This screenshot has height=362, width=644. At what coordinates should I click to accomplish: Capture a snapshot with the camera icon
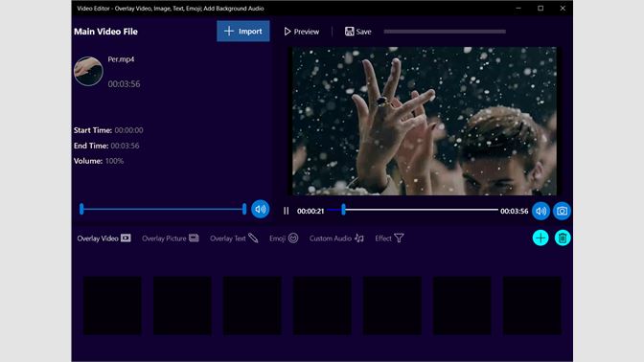pos(562,211)
